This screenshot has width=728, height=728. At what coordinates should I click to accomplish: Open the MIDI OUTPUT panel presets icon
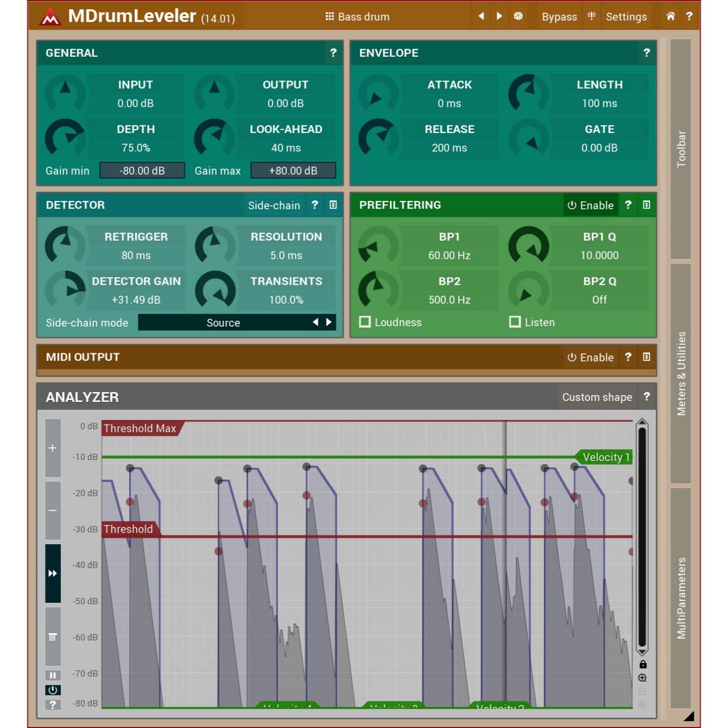pyautogui.click(x=646, y=357)
